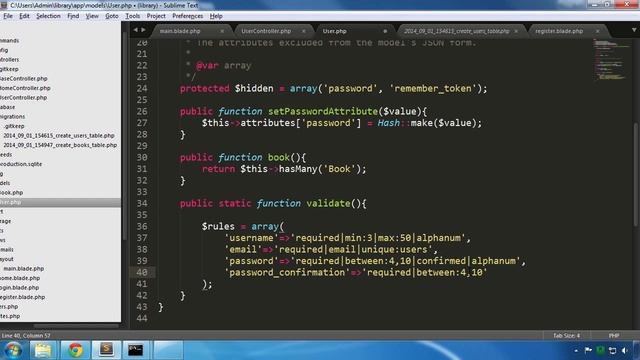The image size is (640, 360).
Task: Open Windows Explorer from the taskbar
Action: (x=43, y=350)
